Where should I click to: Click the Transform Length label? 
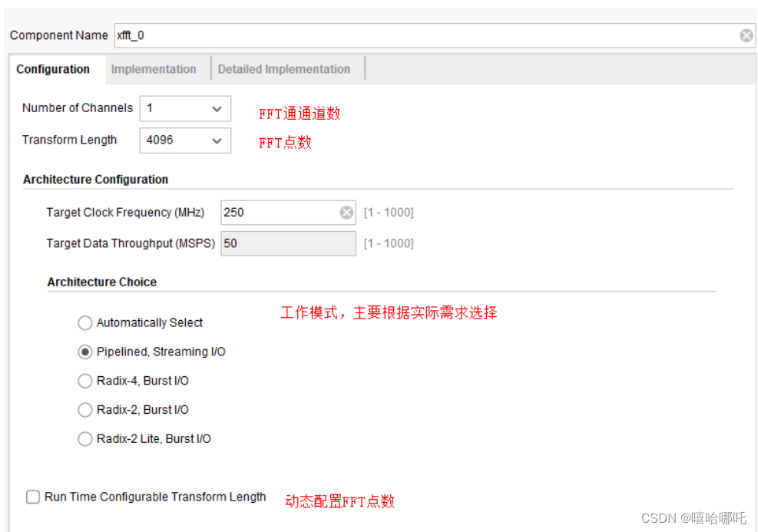70,140
